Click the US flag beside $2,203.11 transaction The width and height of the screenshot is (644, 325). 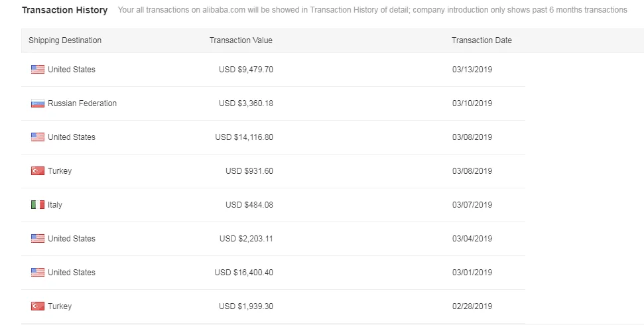[38, 239]
